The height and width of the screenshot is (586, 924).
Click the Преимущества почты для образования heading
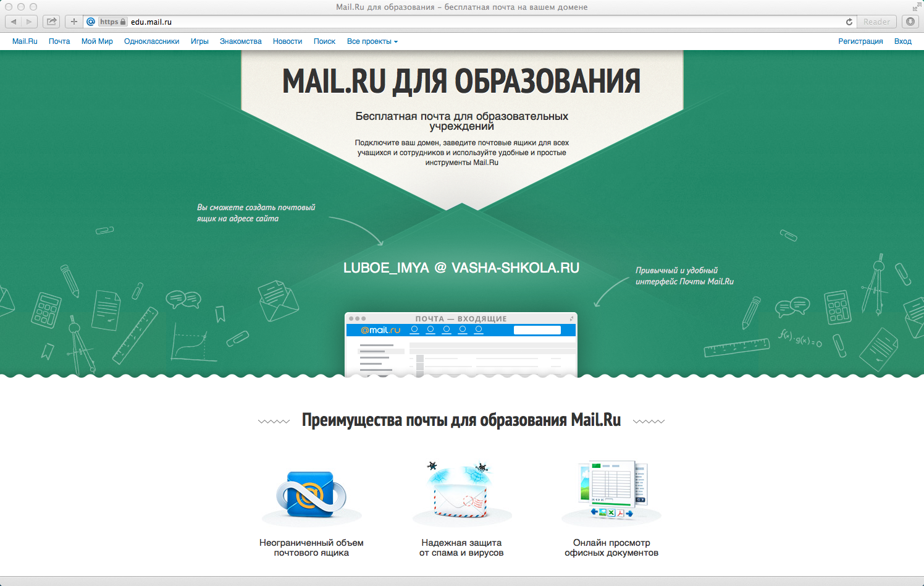[x=461, y=420]
